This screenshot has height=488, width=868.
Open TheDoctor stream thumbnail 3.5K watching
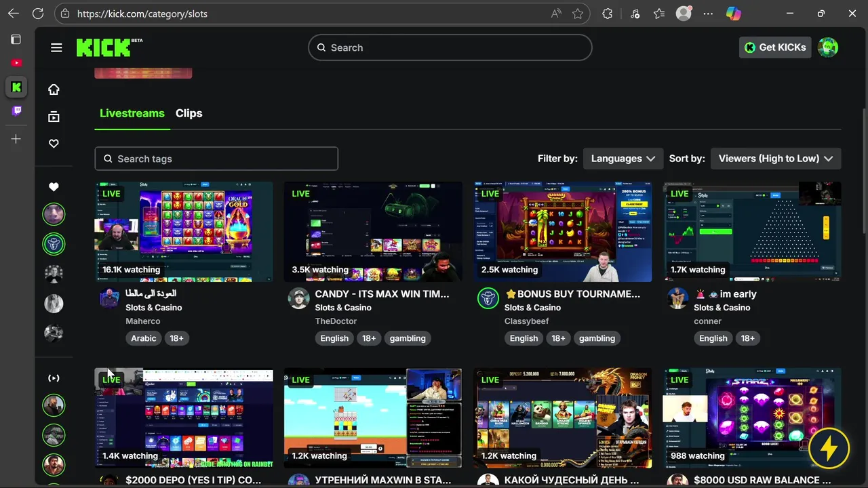pyautogui.click(x=373, y=232)
